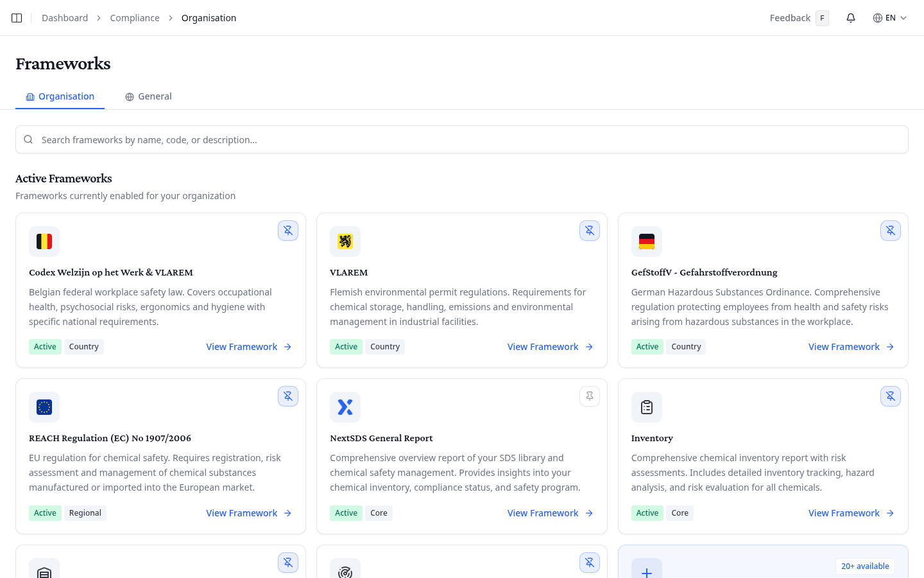
Task: Click the Country tag on GefStoffV card
Action: pos(686,347)
